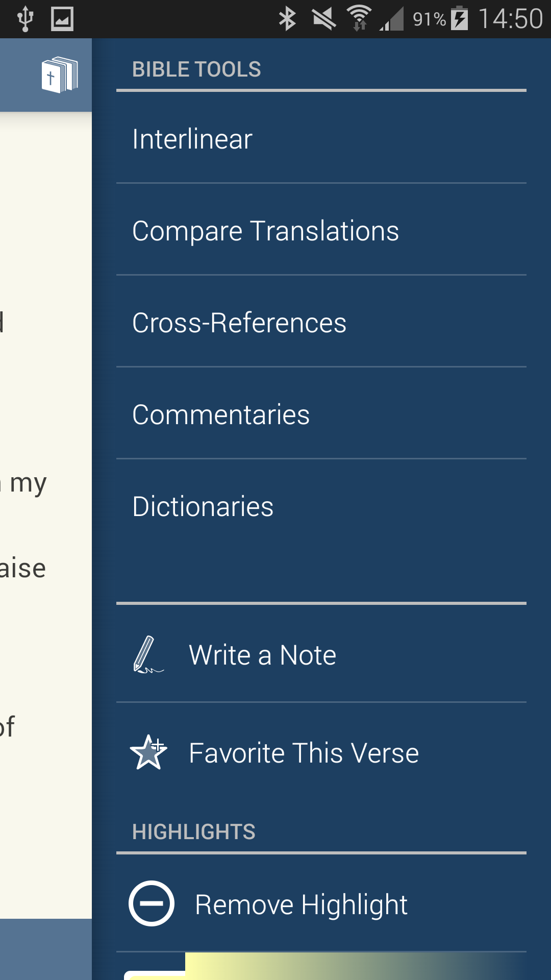Tap the USB connection icon in status bar

pos(25,19)
